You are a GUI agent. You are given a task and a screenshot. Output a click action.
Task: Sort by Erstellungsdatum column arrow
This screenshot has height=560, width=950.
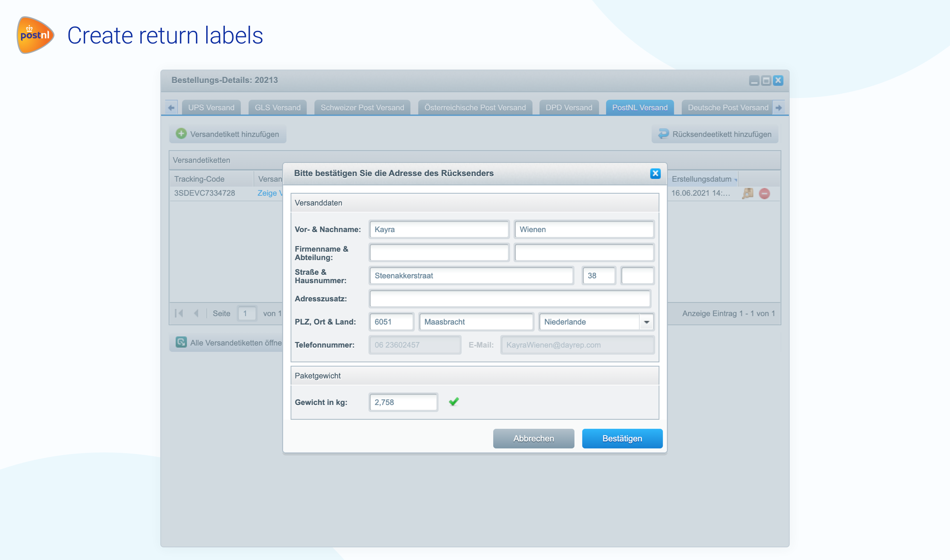point(735,180)
